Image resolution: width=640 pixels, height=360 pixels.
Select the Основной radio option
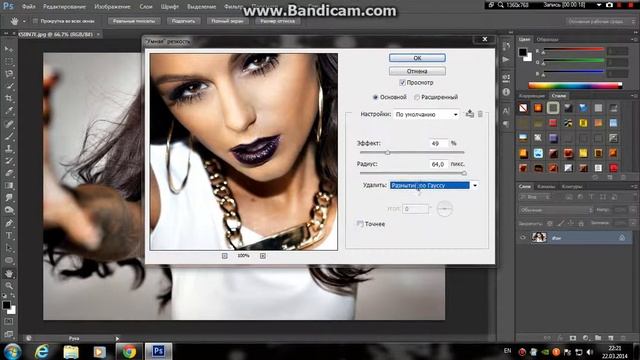pyautogui.click(x=375, y=97)
